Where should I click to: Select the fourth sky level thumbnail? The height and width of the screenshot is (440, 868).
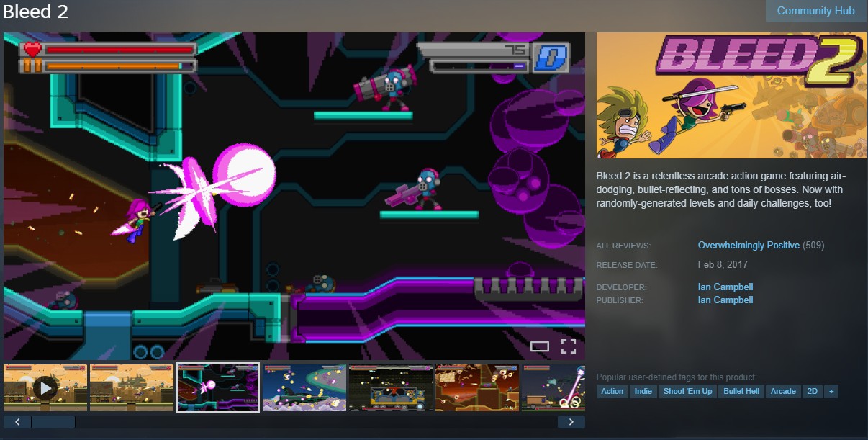coord(304,387)
